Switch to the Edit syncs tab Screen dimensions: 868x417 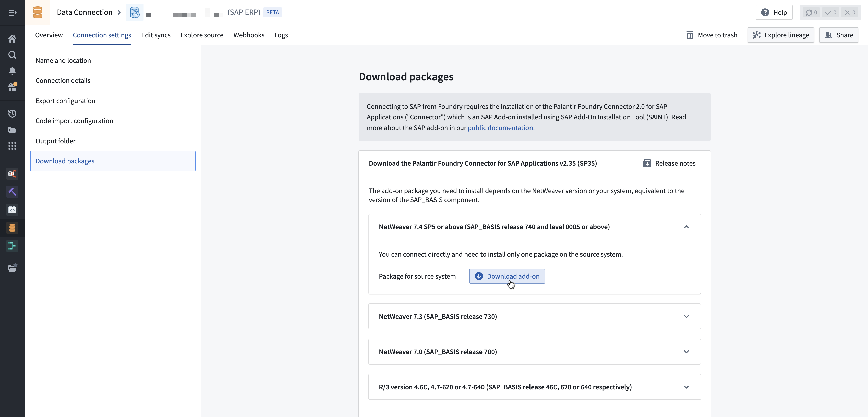pyautogui.click(x=156, y=35)
